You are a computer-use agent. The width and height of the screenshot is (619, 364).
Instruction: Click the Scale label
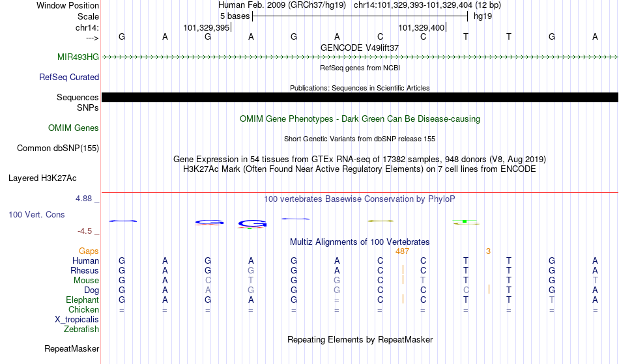pyautogui.click(x=88, y=16)
